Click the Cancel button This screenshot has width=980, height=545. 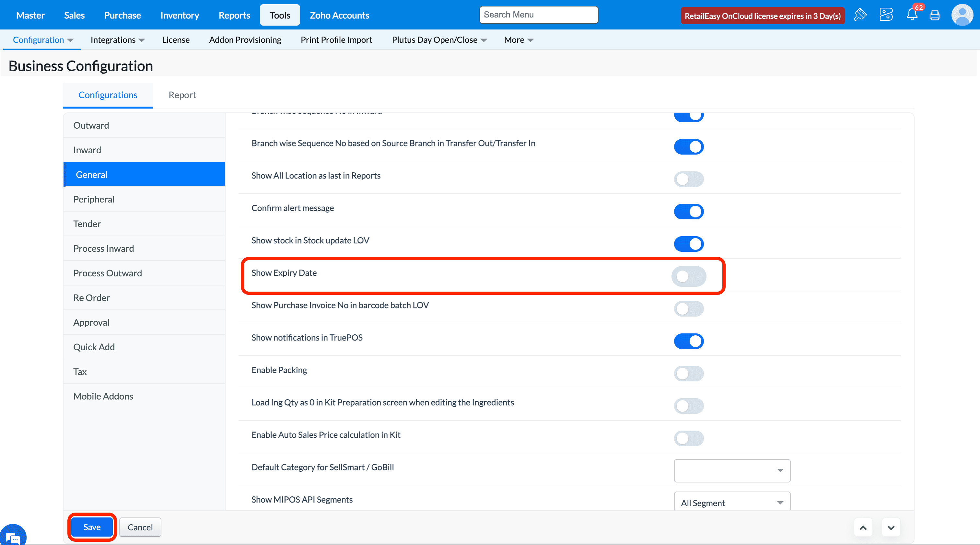coord(140,527)
